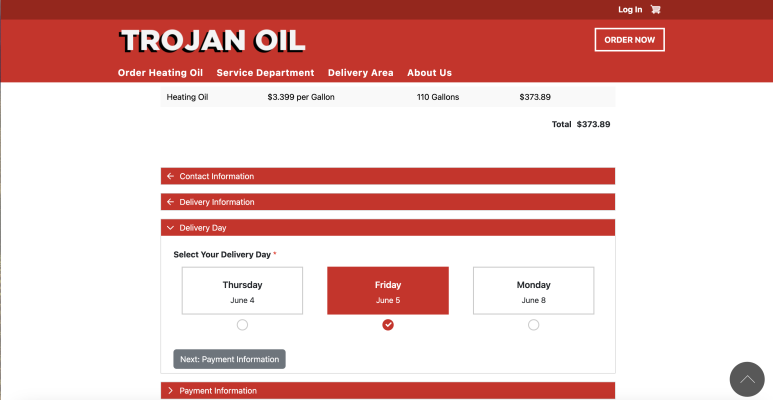Choose the Monday June 8 card
The width and height of the screenshot is (773, 400).
point(533,291)
